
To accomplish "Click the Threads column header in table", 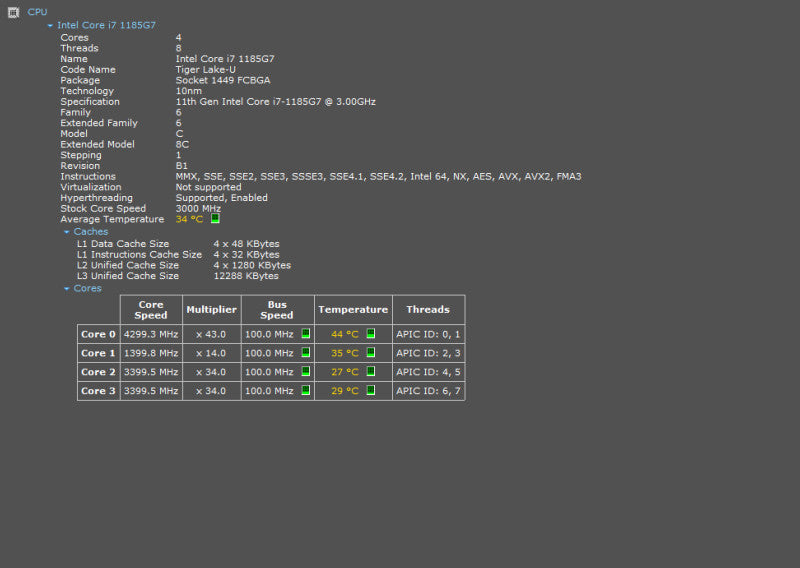I will (428, 310).
